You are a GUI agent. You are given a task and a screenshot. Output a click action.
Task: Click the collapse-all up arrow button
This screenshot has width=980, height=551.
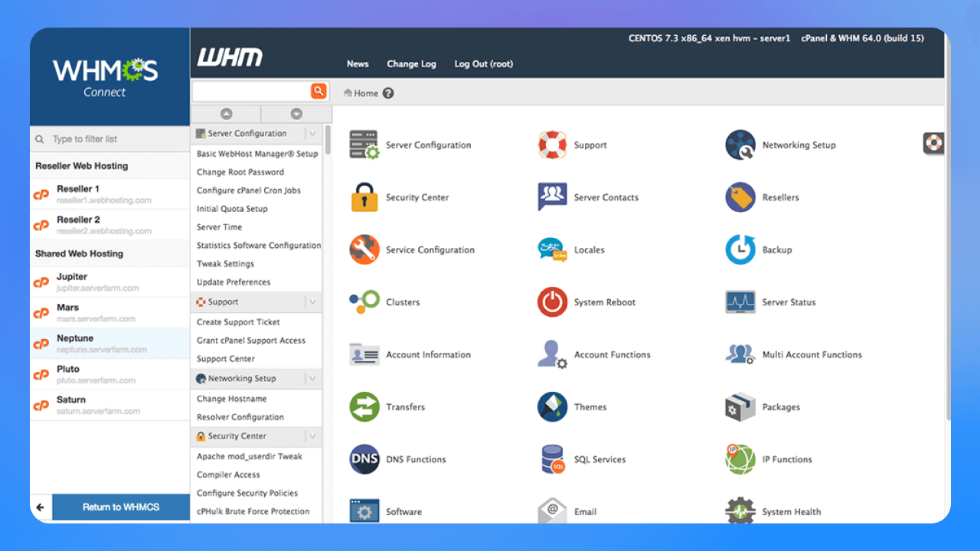(x=226, y=114)
